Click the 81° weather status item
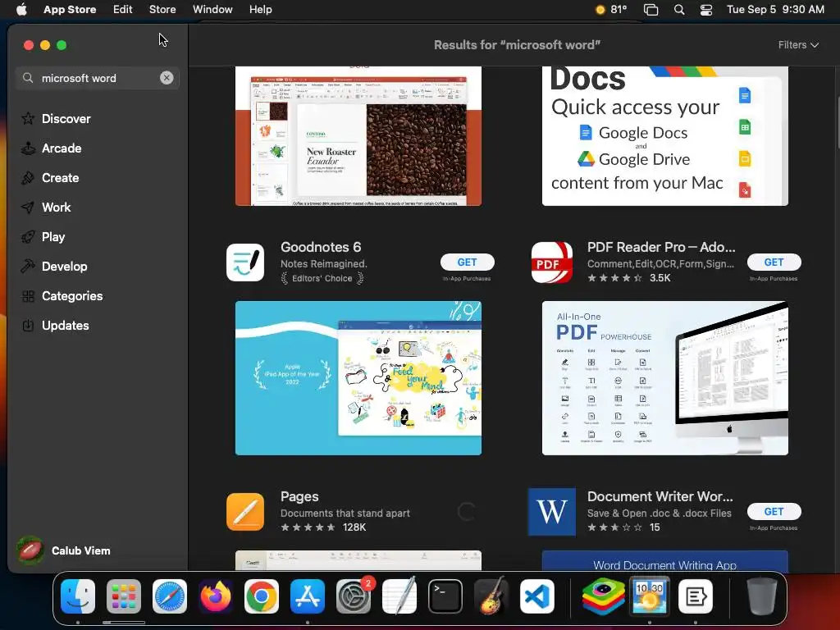This screenshot has height=630, width=840. (611, 10)
